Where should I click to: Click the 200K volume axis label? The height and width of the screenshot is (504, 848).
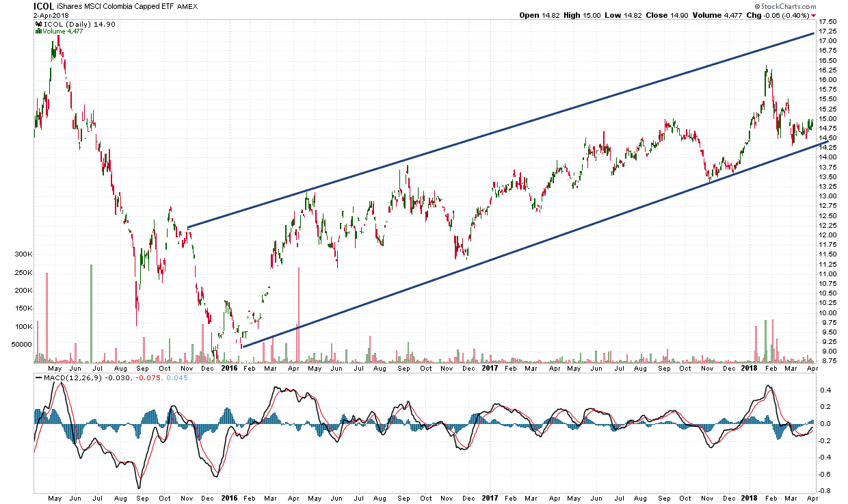coord(23,291)
